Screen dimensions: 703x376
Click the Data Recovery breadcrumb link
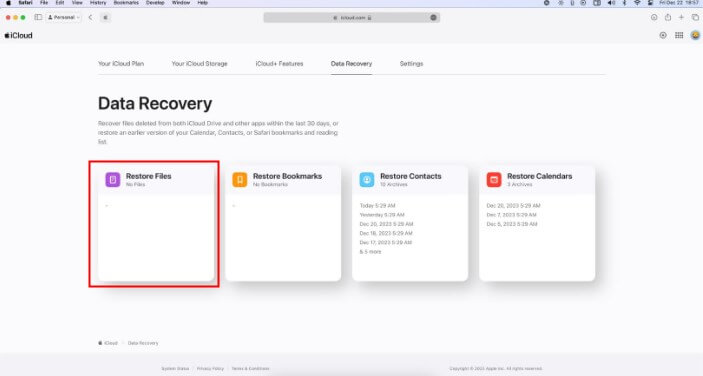coord(143,343)
